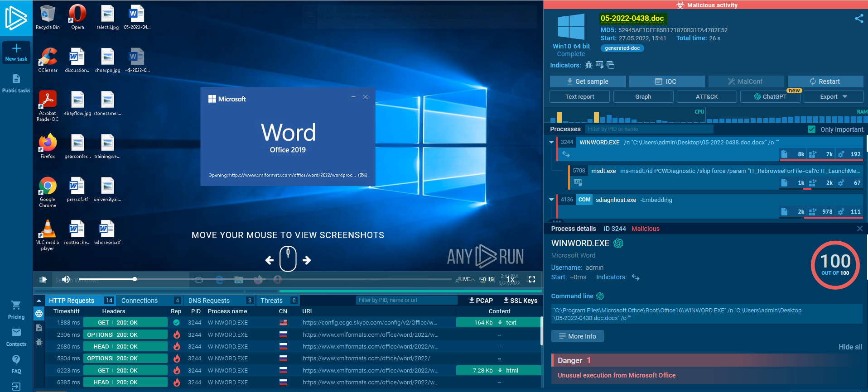Open the Export dropdown

(x=833, y=97)
